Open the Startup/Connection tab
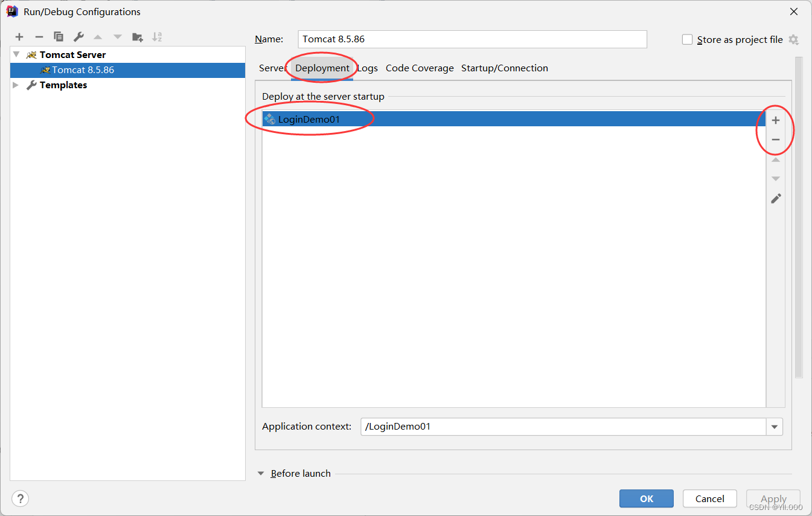 point(504,68)
